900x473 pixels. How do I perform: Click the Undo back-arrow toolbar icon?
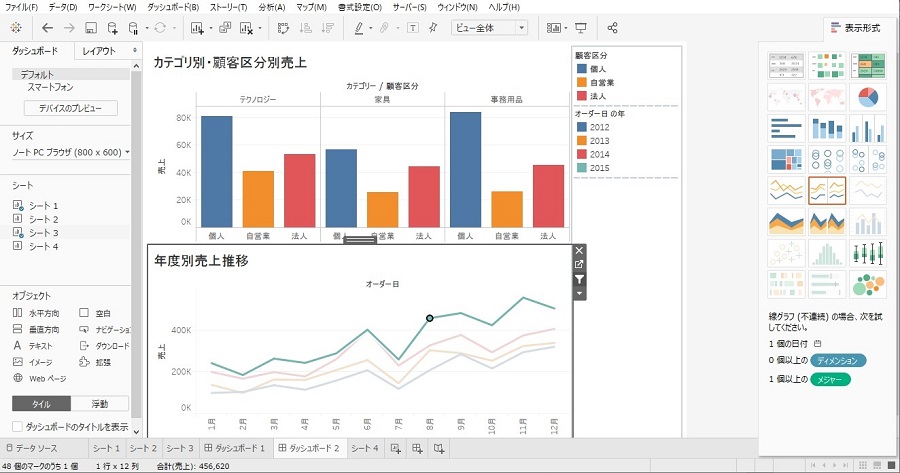(x=47, y=27)
